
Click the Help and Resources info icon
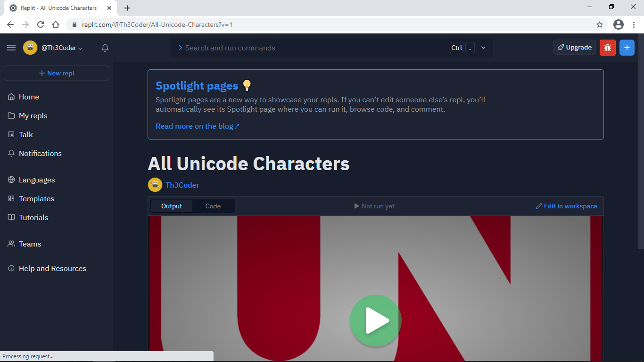11,268
